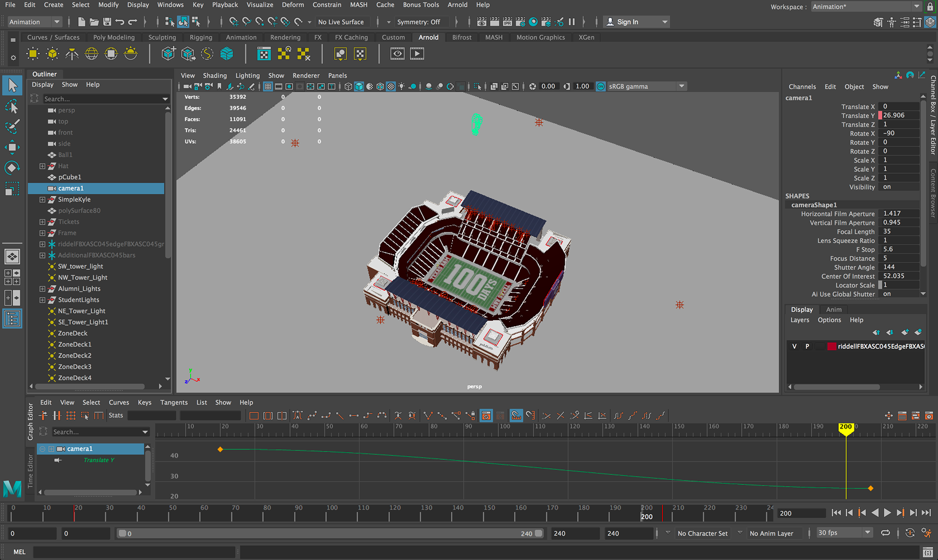938x560 pixels.
Task: Open the Tangents menu in Graph Editor
Action: click(174, 402)
